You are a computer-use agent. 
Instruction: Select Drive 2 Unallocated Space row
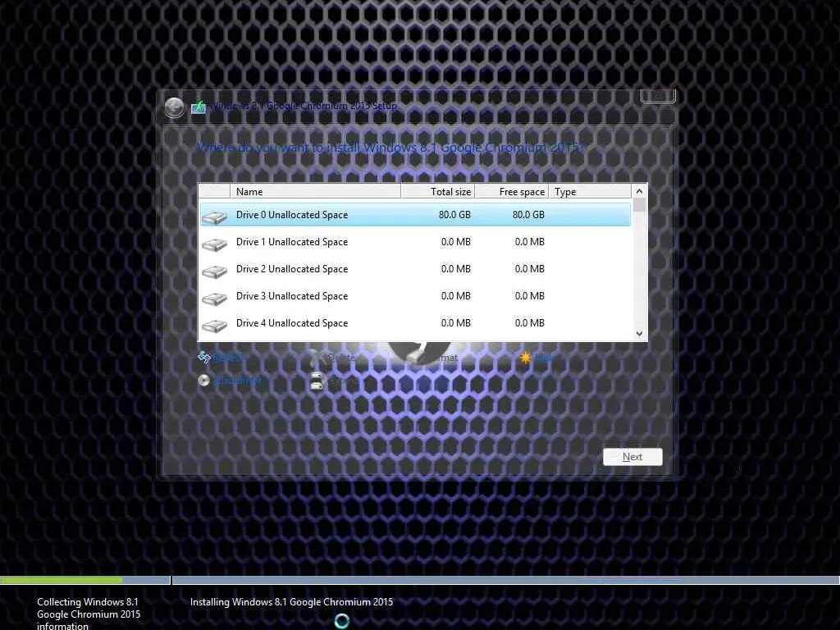pos(415,269)
